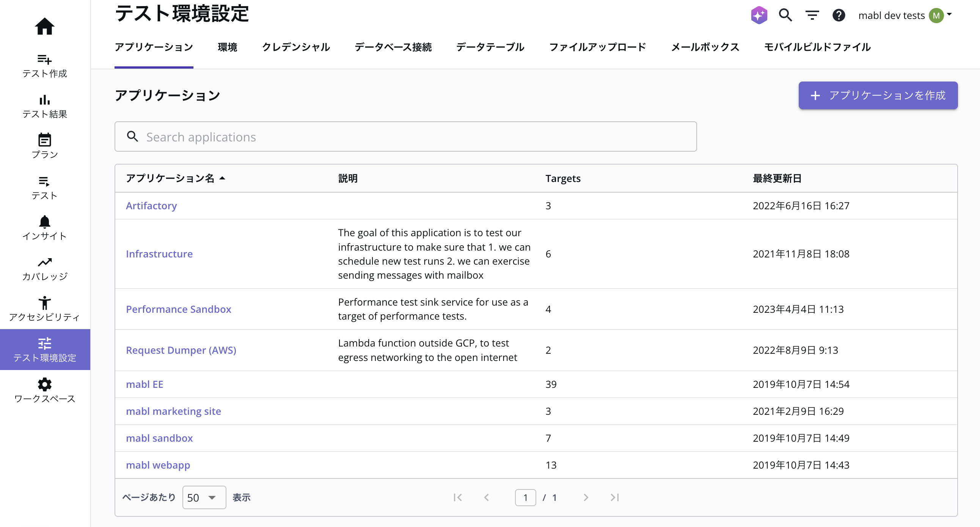This screenshot has height=527, width=980.
Task: Click the アプリケーションを作成 button
Action: 878,96
